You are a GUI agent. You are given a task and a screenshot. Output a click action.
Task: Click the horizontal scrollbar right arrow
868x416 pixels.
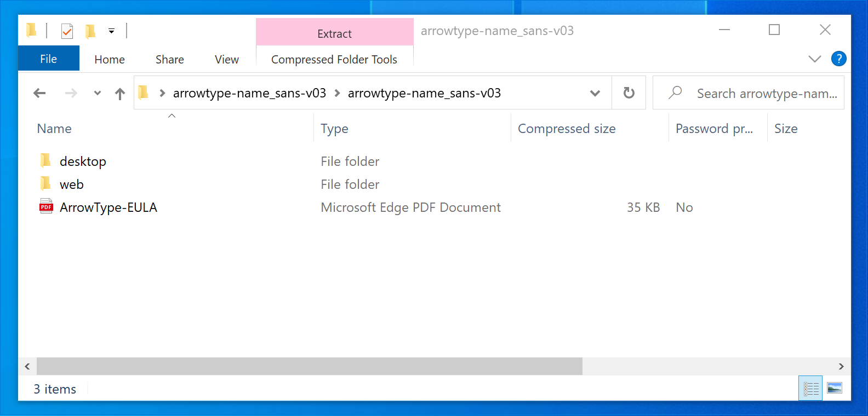coord(841,366)
